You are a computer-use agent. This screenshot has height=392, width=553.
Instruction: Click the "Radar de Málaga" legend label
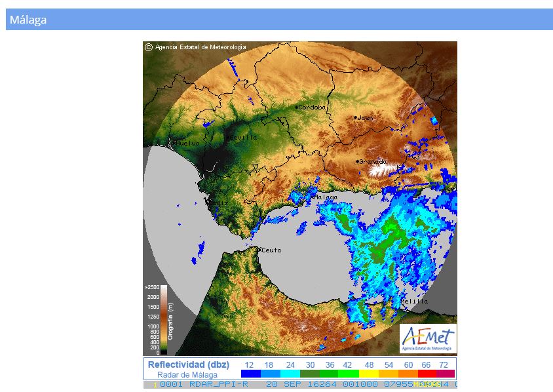pos(187,375)
